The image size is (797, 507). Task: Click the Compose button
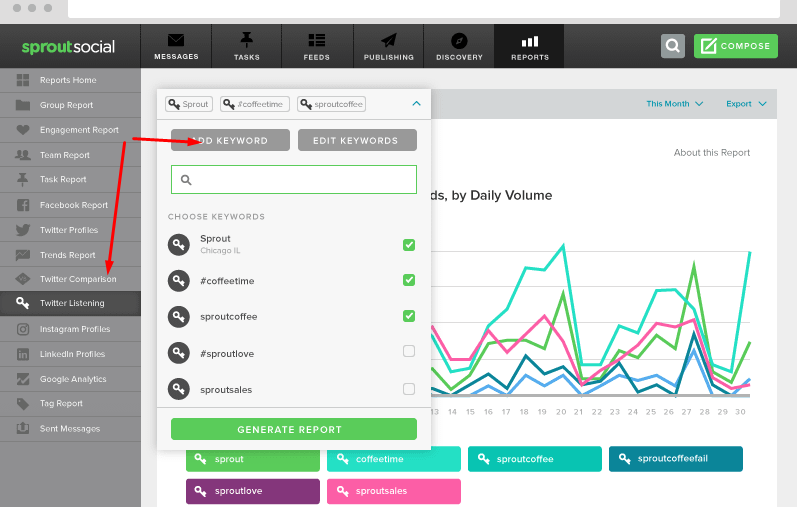click(735, 46)
